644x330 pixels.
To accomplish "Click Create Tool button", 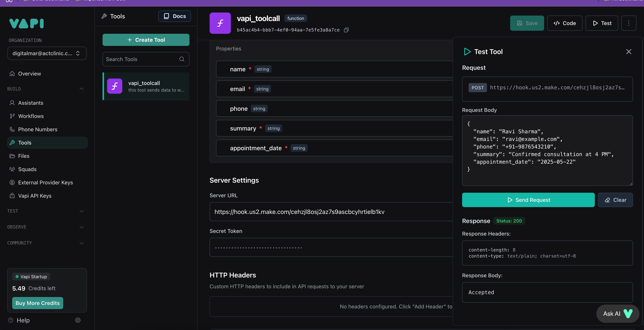I will (x=146, y=40).
